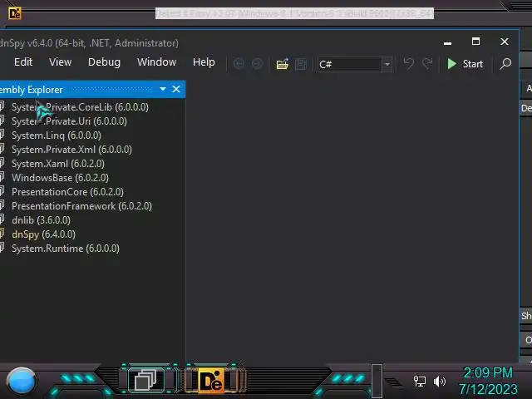Select System.Private.CoreLib (6.0.0.0) assembly
This screenshot has height=399, width=532.
pyautogui.click(x=80, y=107)
